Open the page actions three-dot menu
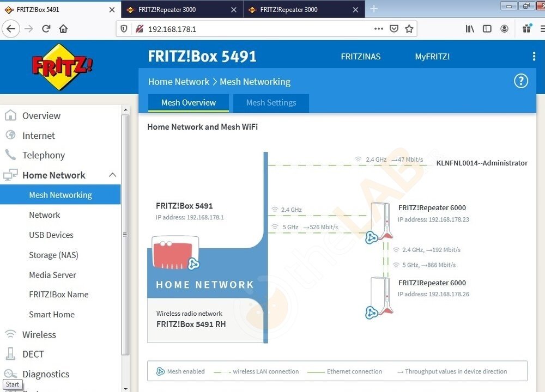 click(379, 29)
